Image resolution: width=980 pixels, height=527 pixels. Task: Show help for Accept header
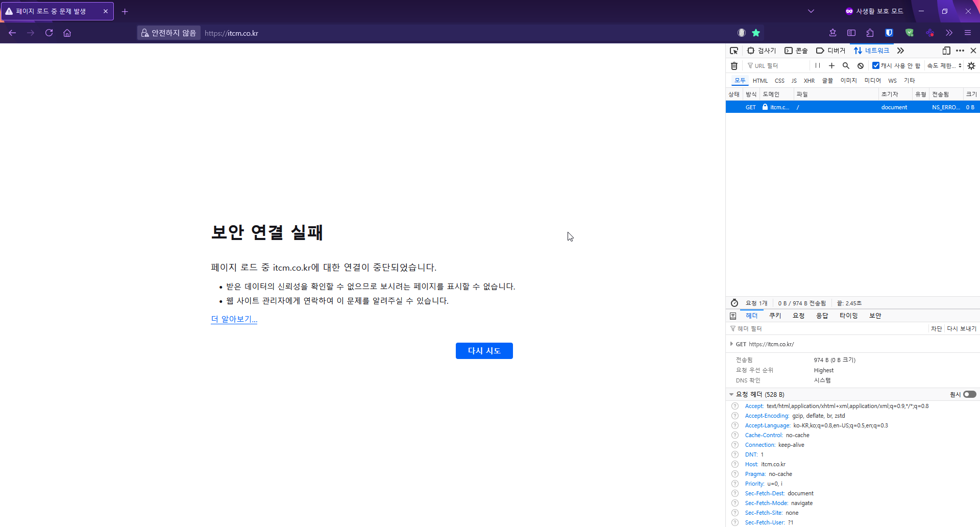pos(735,406)
